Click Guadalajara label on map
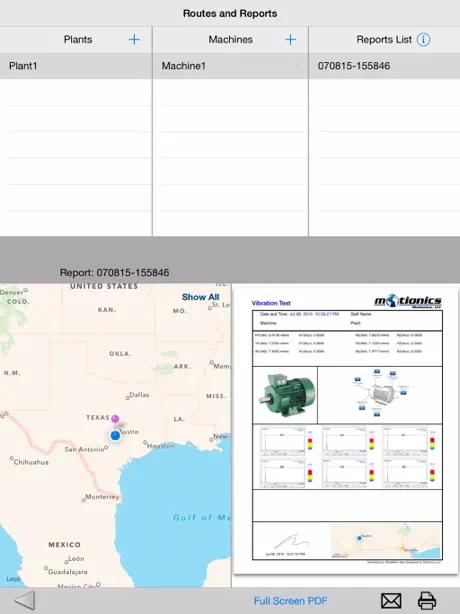460x614 pixels. [68, 572]
